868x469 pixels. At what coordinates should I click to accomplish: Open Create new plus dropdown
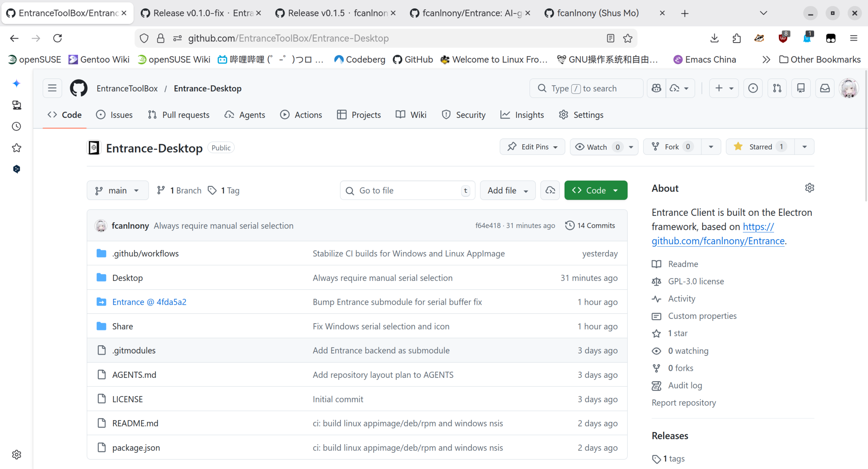(724, 88)
